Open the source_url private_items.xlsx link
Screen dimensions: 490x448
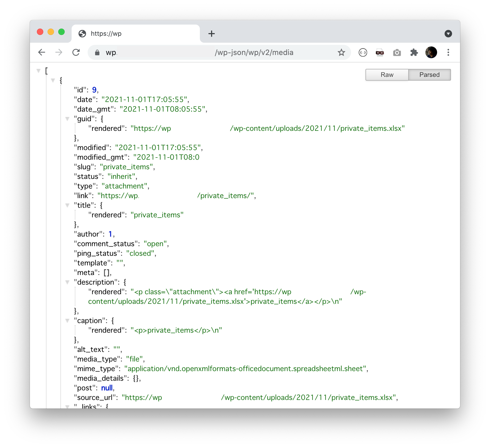(259, 398)
